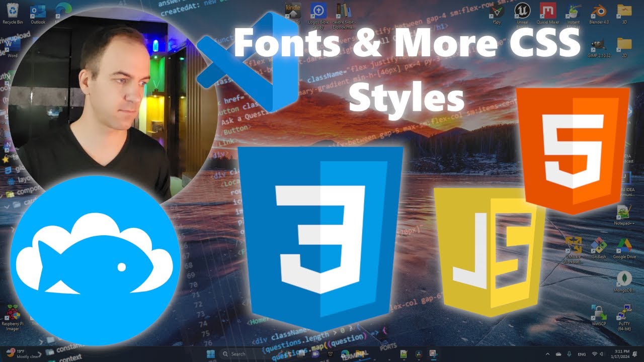Image resolution: width=644 pixels, height=362 pixels.
Task: Launch VMware Workstation shortcut
Action: point(574,250)
